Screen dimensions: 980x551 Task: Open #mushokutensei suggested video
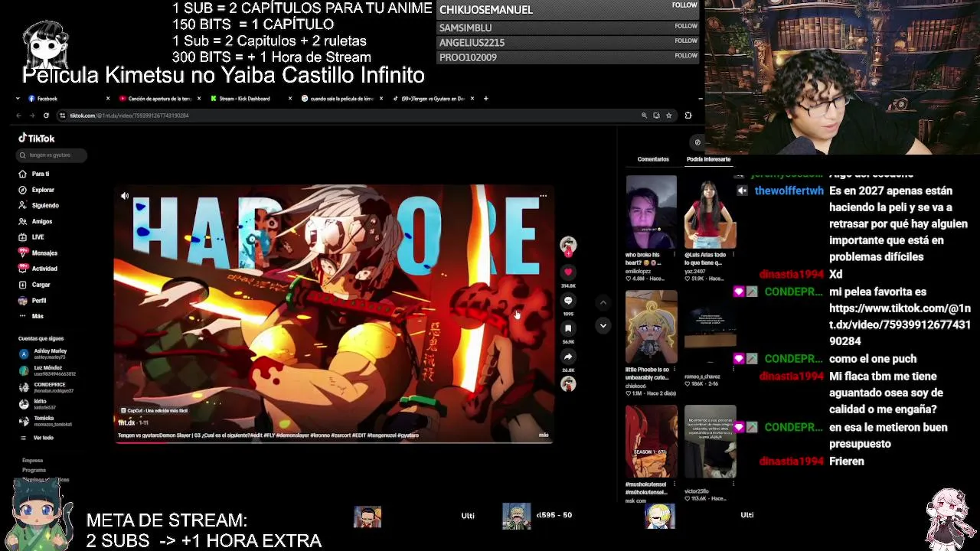(651, 442)
